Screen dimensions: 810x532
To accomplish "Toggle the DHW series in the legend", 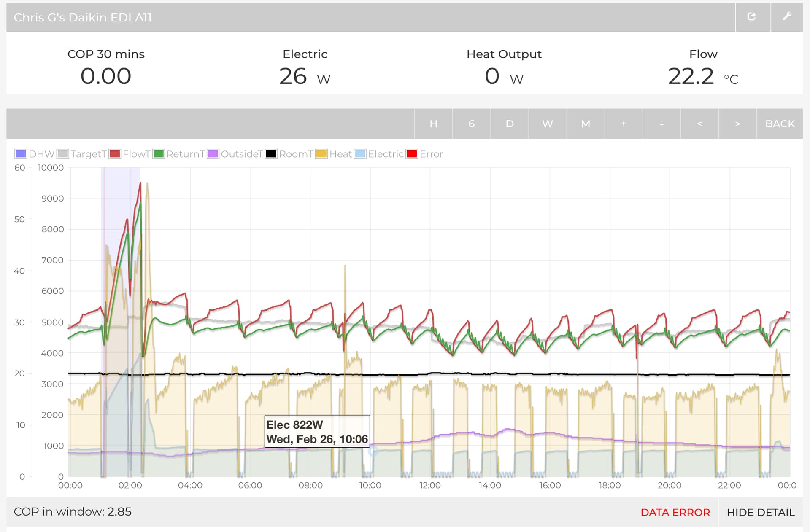I will (35, 154).
